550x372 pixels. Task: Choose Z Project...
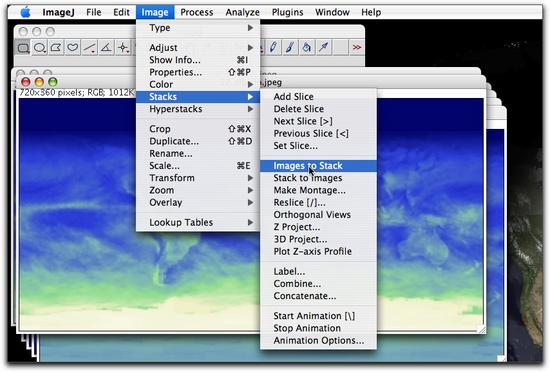point(318,227)
